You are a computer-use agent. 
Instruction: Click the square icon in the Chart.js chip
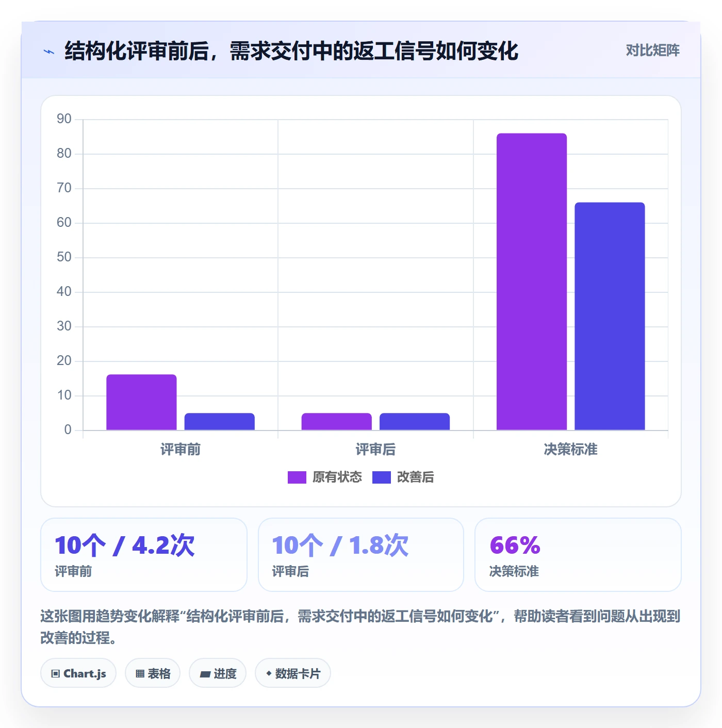click(x=56, y=674)
